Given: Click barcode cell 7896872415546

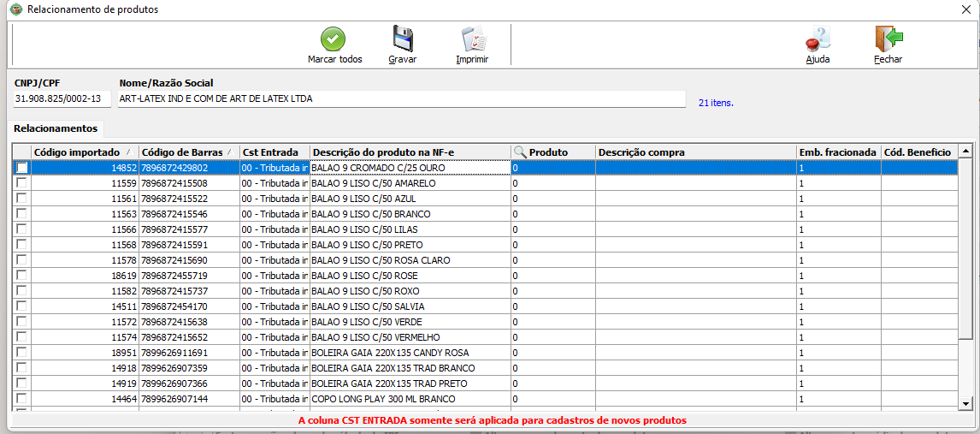Looking at the screenshot, I should click(x=189, y=214).
